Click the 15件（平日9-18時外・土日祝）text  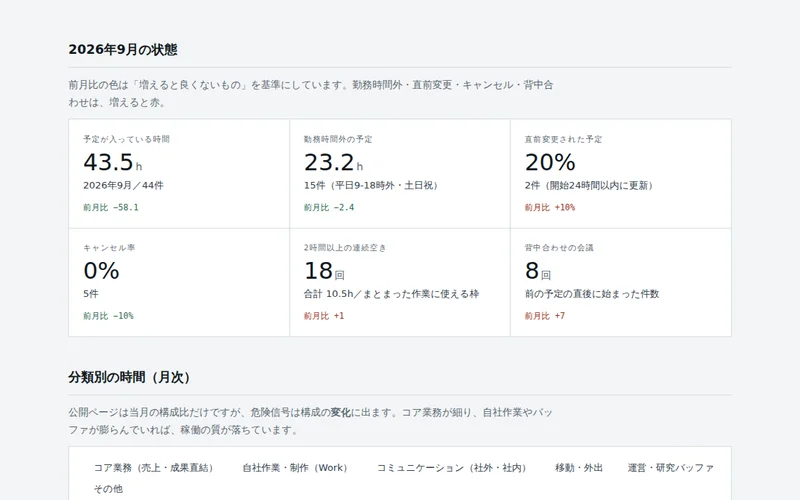point(371,185)
